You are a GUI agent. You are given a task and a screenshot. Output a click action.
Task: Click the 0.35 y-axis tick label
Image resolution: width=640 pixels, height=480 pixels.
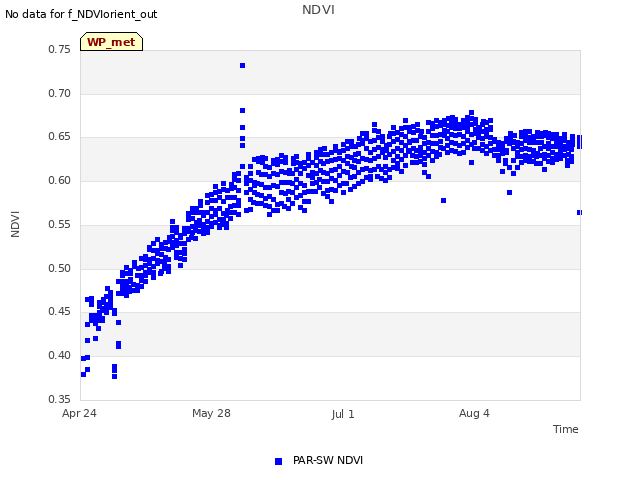point(60,399)
